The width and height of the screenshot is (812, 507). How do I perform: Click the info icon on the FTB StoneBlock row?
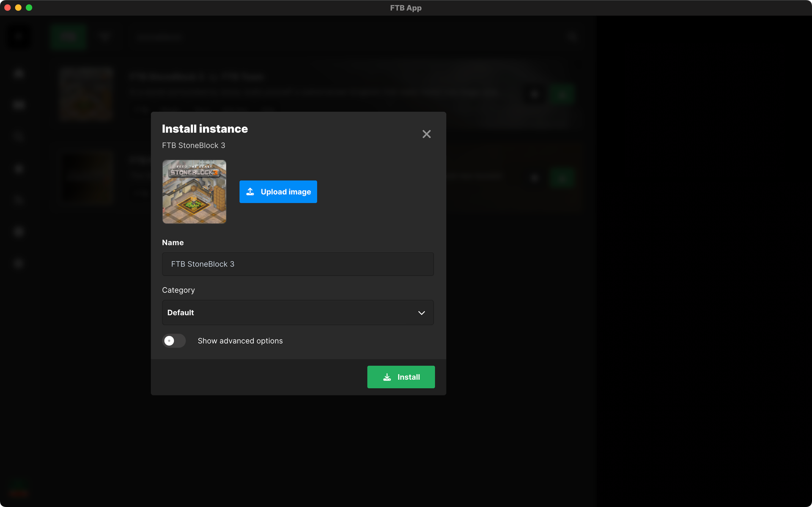[x=534, y=94]
